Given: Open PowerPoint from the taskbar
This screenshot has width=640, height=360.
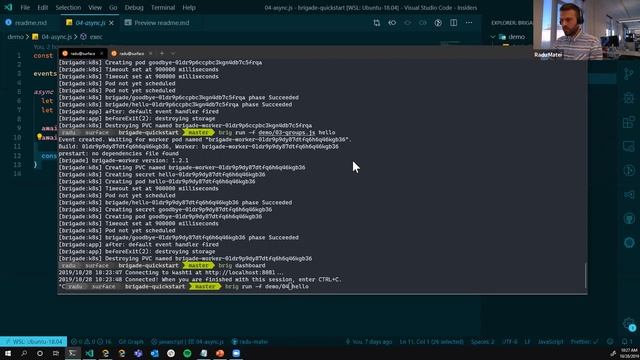Looking at the screenshot, I should tap(220, 353).
